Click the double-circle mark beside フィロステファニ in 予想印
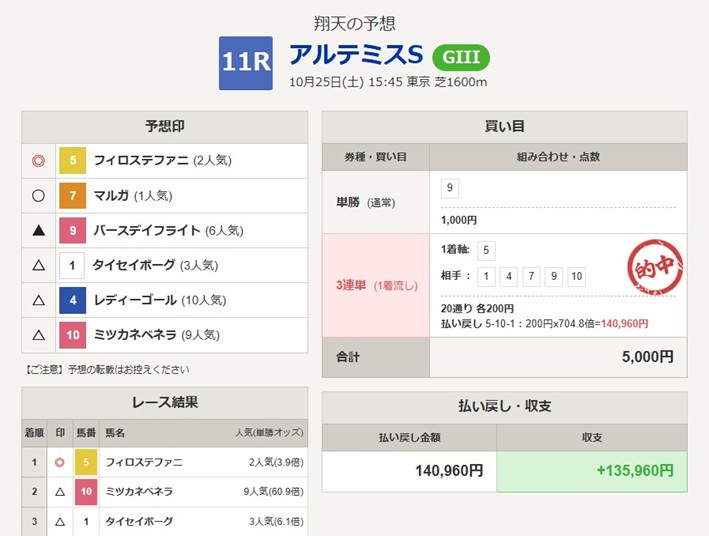 [39, 160]
